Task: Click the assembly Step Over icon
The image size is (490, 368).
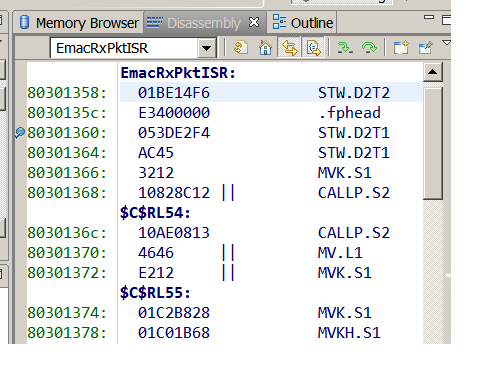Action: tap(369, 48)
